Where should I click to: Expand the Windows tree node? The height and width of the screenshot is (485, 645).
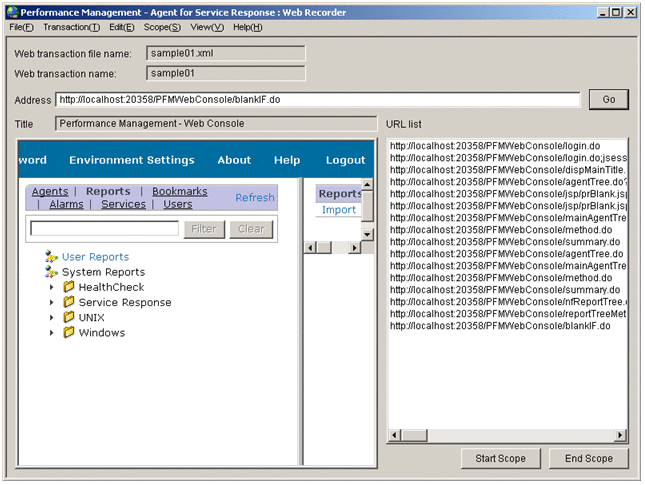52,332
